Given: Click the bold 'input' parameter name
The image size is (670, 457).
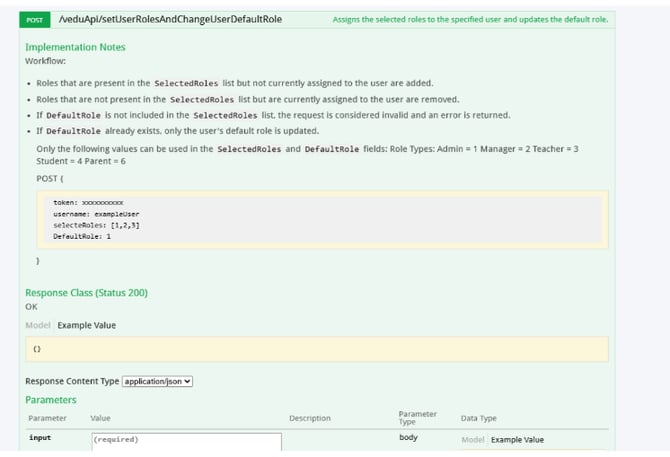Looking at the screenshot, I should point(40,438).
